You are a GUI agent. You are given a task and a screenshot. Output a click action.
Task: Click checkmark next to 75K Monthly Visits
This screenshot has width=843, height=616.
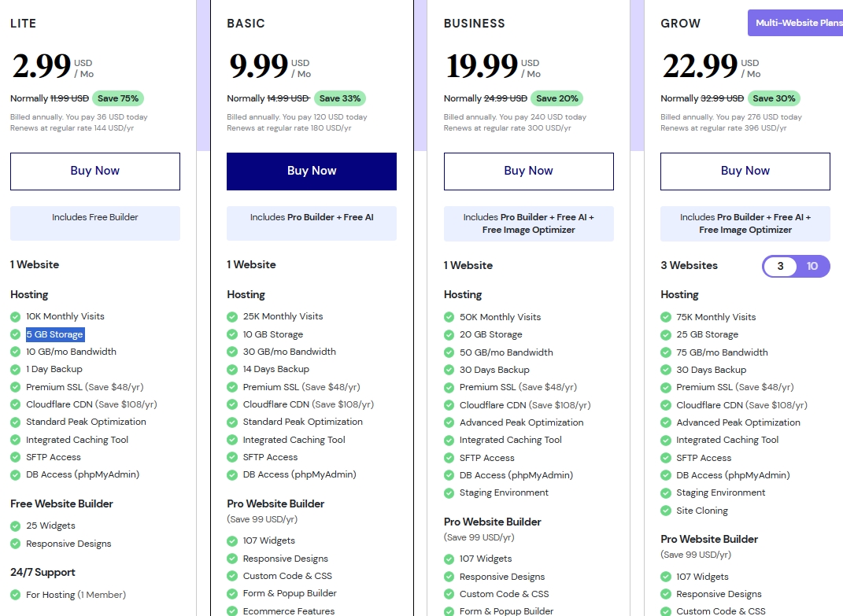tap(666, 317)
